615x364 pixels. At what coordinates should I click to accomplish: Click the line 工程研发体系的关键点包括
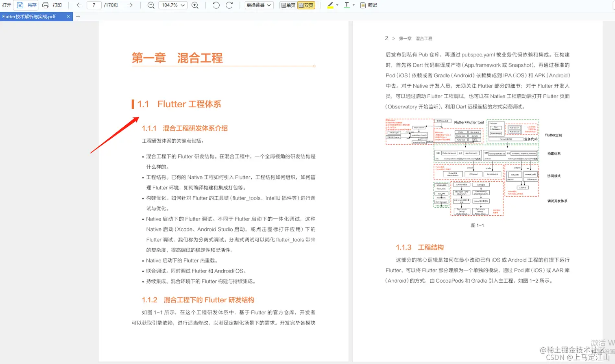pyautogui.click(x=173, y=141)
